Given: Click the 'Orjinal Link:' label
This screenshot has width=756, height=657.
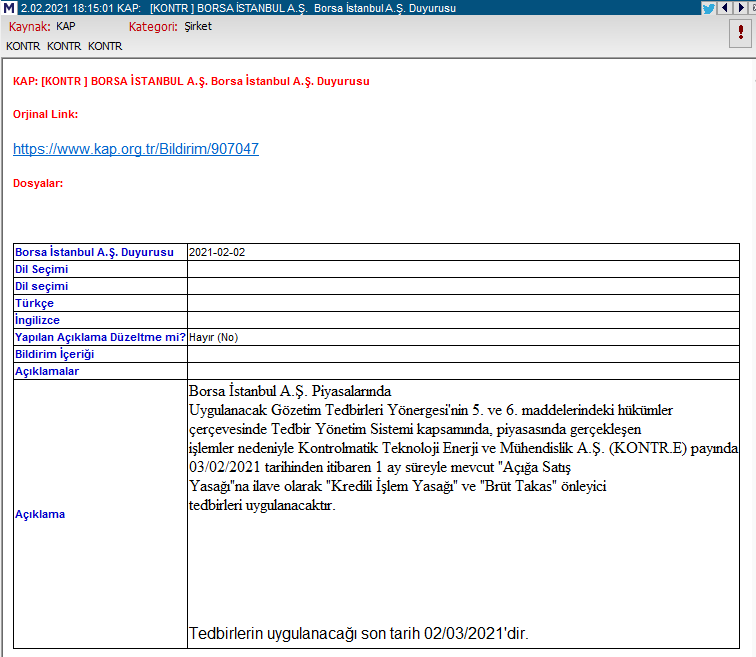Looking at the screenshot, I should (45, 114).
